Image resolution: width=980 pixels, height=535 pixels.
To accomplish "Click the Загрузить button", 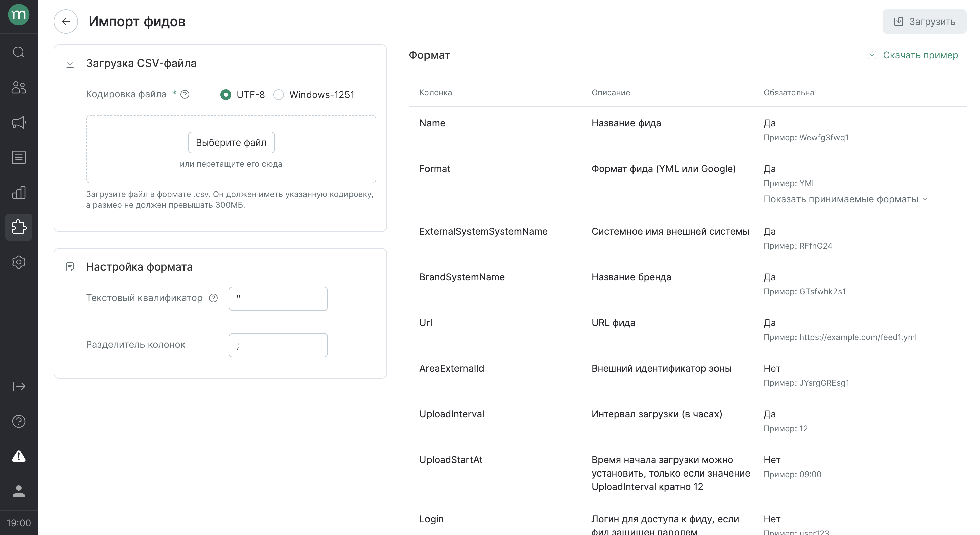I will point(924,22).
